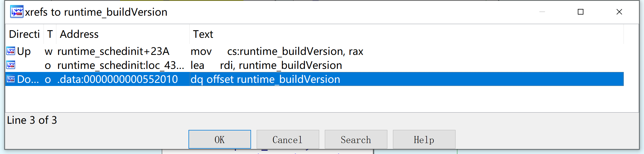Open the Search button
The width and height of the screenshot is (644, 154).
click(356, 139)
